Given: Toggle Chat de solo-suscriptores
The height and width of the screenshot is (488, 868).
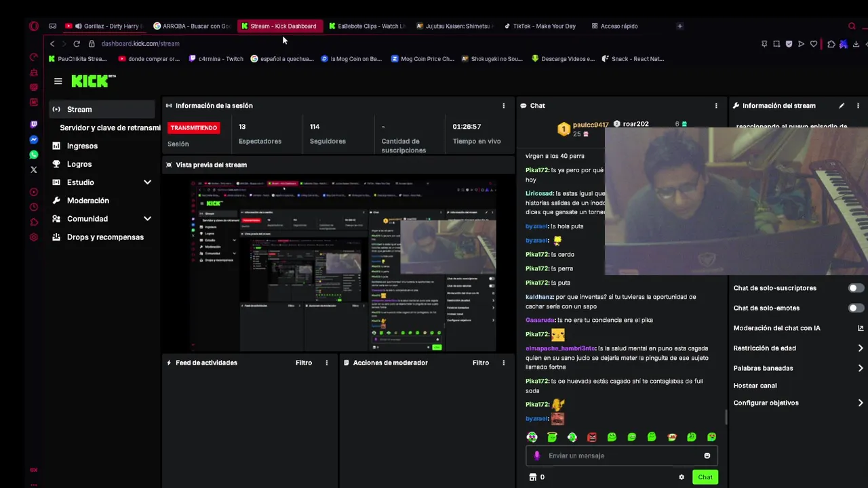Looking at the screenshot, I should click(x=856, y=288).
